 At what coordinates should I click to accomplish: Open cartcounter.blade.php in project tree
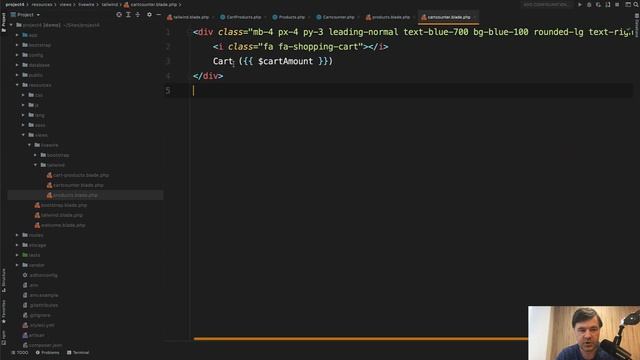75,185
